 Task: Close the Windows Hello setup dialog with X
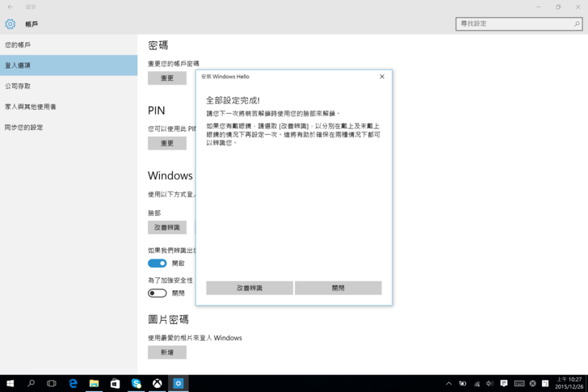pyautogui.click(x=382, y=77)
